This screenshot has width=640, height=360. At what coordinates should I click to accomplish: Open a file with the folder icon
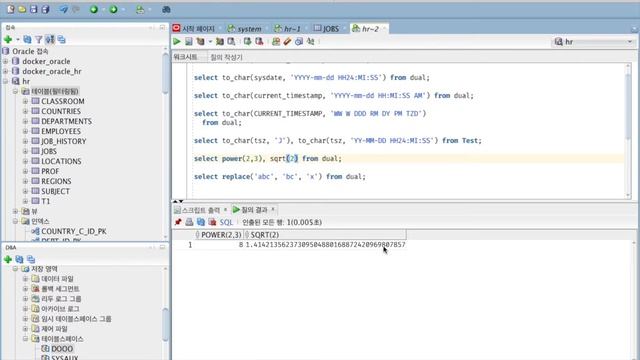[x=22, y=9]
